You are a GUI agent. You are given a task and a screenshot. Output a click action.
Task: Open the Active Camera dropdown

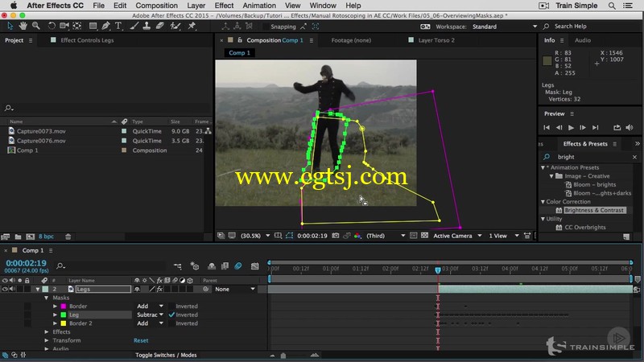tap(457, 236)
